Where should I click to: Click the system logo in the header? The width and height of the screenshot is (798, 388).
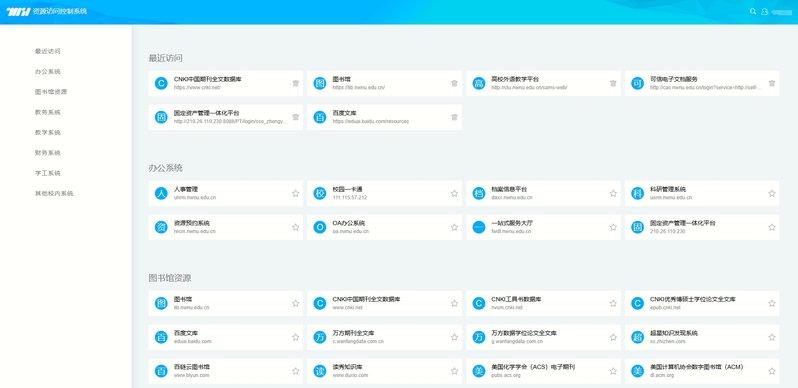click(x=18, y=12)
